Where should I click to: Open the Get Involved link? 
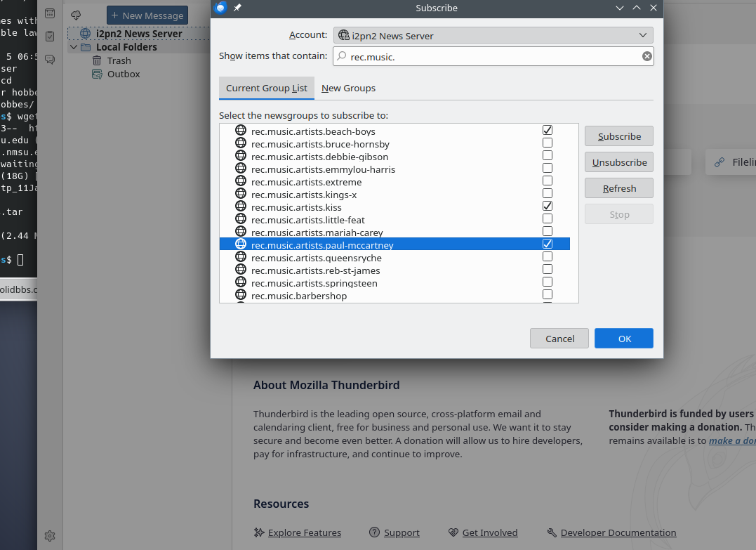pyautogui.click(x=490, y=532)
